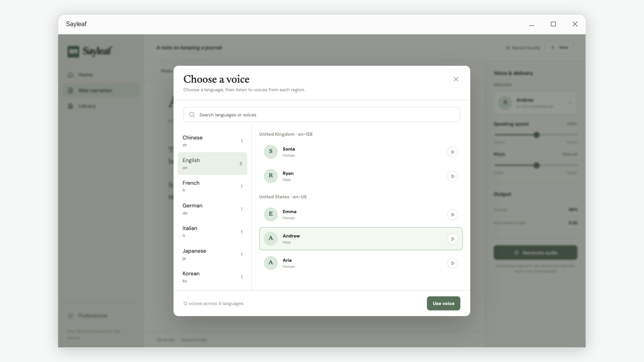Viewport: 644px width, 362px height.
Task: Select the Korean language entry
Action: pyautogui.click(x=212, y=277)
